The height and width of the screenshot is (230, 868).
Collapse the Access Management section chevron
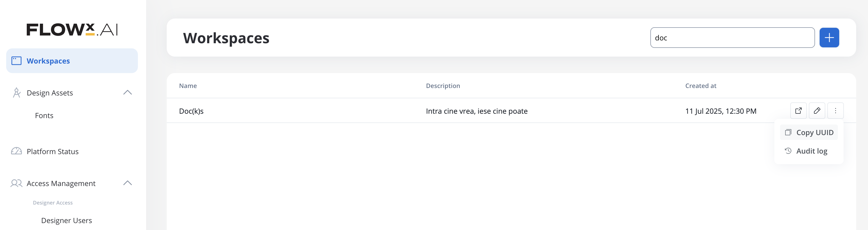click(x=127, y=183)
